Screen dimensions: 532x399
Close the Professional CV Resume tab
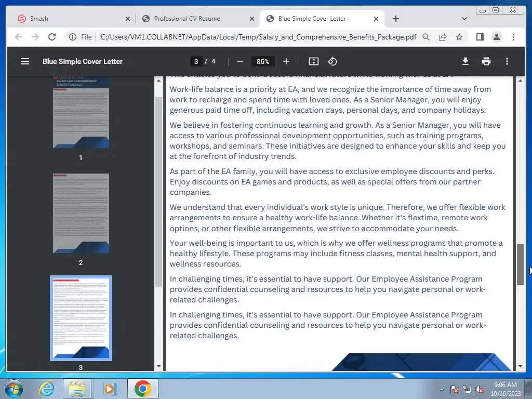pyautogui.click(x=252, y=19)
